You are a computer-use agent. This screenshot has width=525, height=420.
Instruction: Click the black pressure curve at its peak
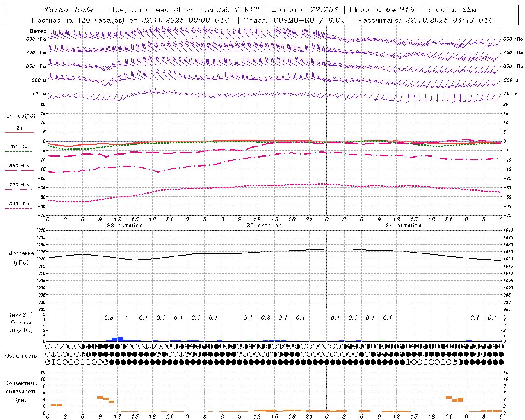pos(338,249)
